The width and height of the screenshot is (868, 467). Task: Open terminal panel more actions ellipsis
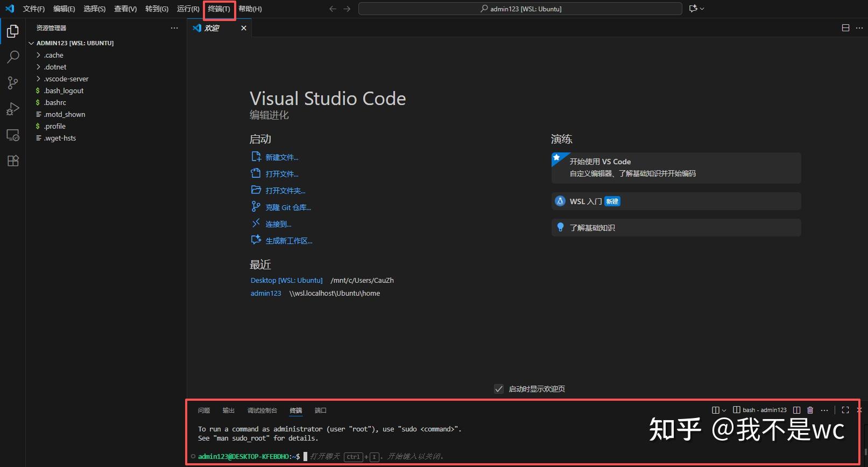pos(824,410)
